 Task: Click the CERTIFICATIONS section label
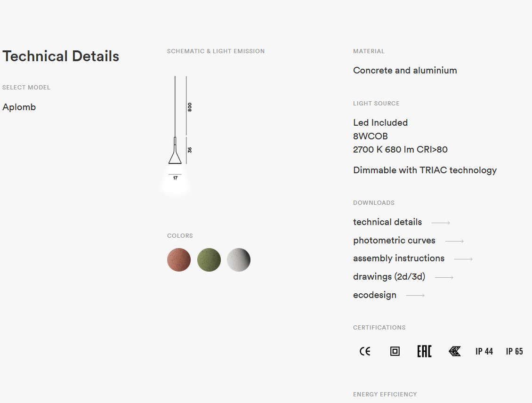379,328
